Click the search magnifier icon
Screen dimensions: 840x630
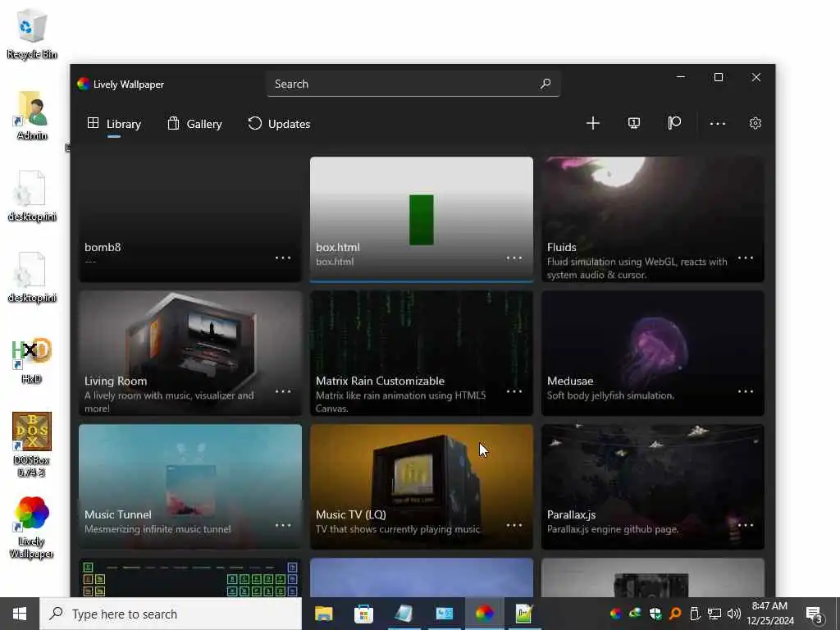[546, 84]
